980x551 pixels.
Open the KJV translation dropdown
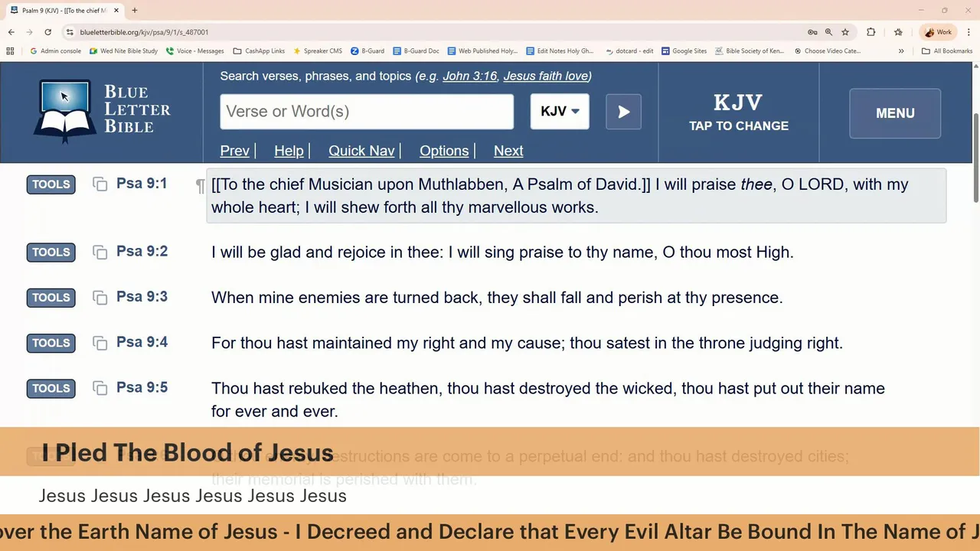pos(560,112)
